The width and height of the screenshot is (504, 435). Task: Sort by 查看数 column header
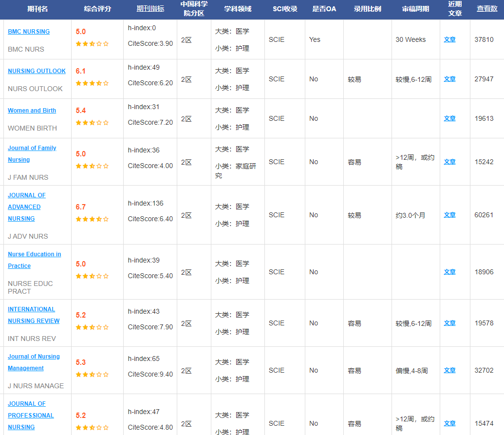pyautogui.click(x=486, y=9)
